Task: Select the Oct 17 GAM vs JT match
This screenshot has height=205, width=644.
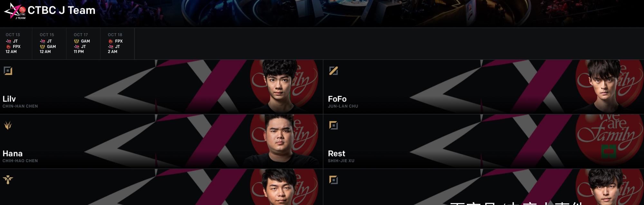Action: coord(83,43)
